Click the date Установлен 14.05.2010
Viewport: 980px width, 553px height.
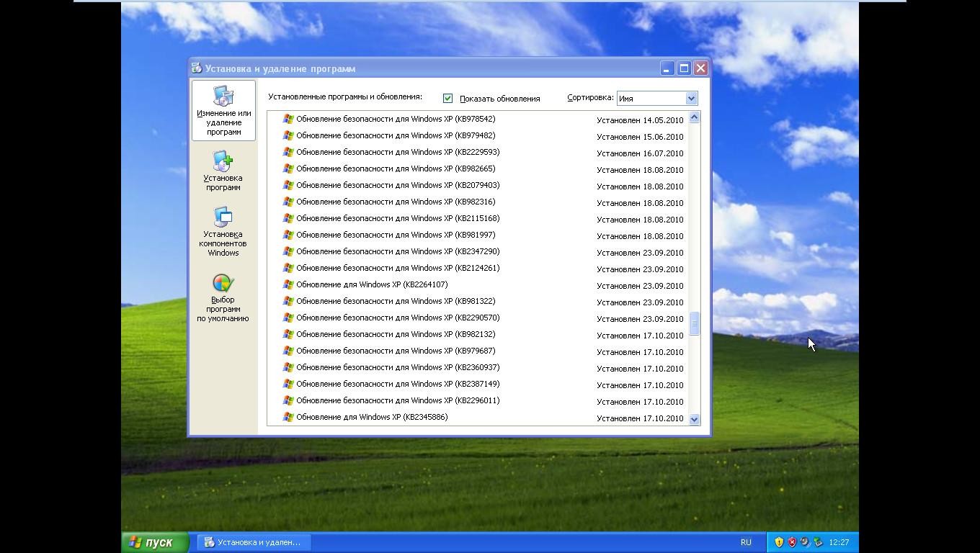tap(640, 120)
